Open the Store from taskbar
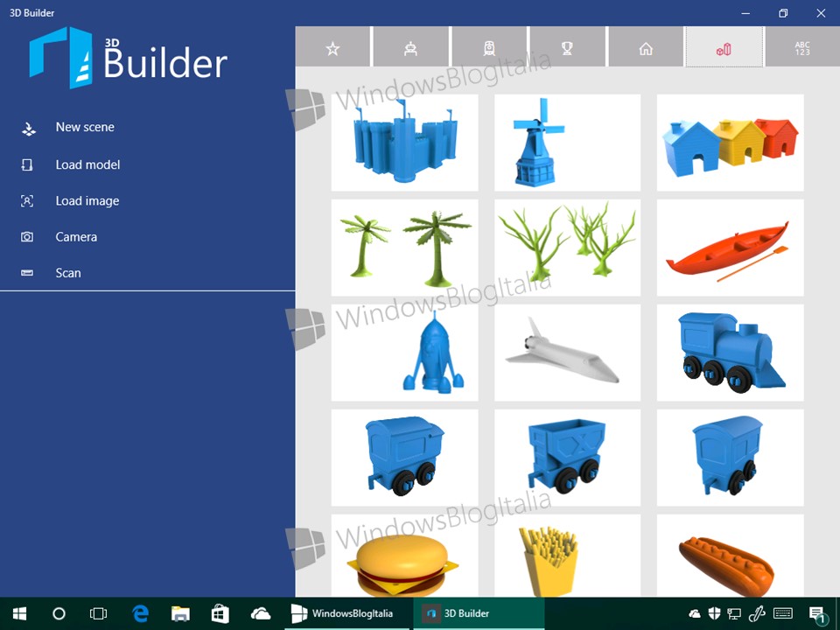The width and height of the screenshot is (840, 630). pyautogui.click(x=220, y=613)
